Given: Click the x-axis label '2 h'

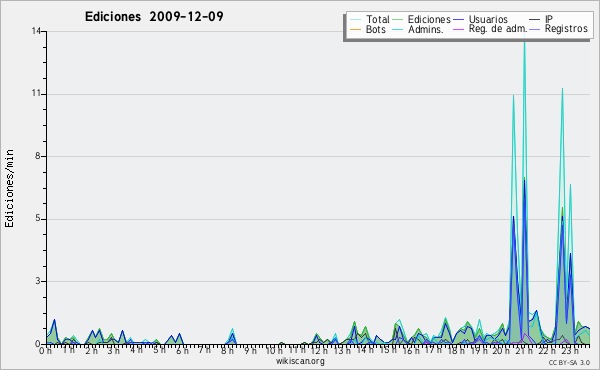Looking at the screenshot, I should [x=91, y=350].
